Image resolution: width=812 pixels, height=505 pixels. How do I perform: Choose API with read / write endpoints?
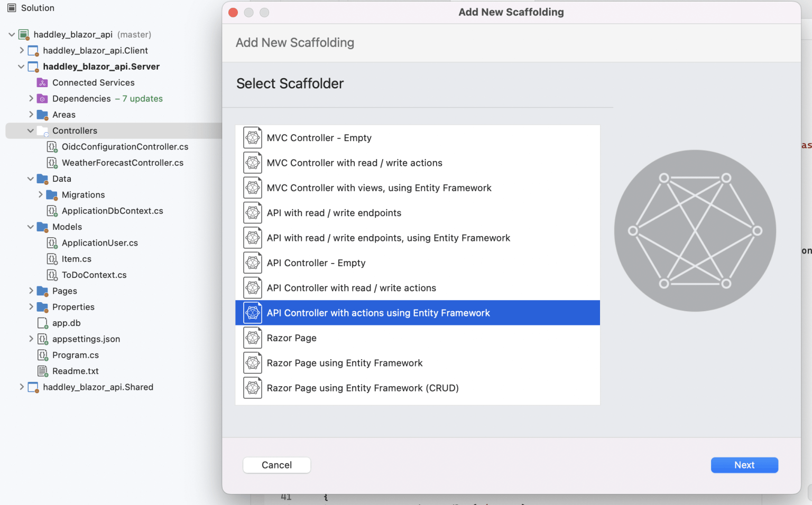pyautogui.click(x=334, y=213)
